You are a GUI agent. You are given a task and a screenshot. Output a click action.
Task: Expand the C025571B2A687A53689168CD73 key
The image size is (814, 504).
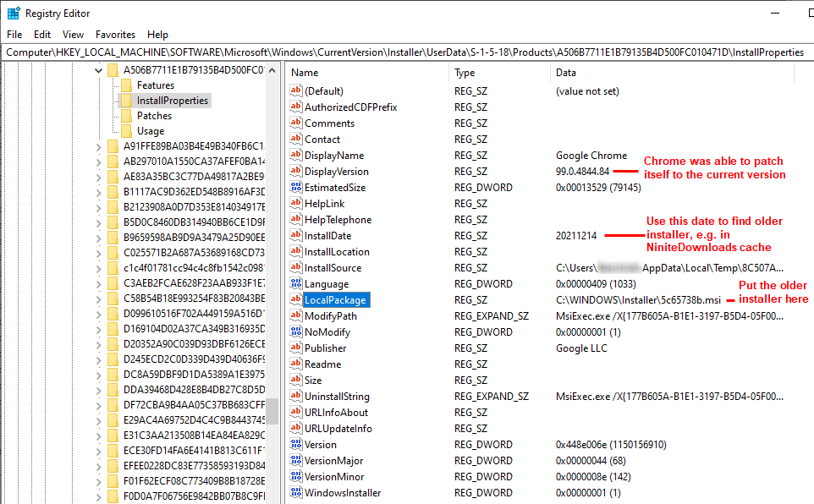coord(99,253)
